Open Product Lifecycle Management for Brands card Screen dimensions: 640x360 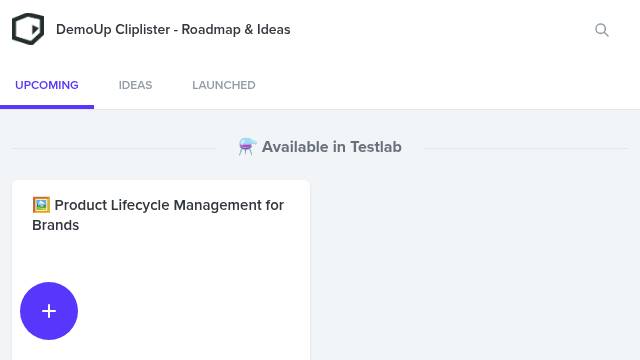pos(161,270)
